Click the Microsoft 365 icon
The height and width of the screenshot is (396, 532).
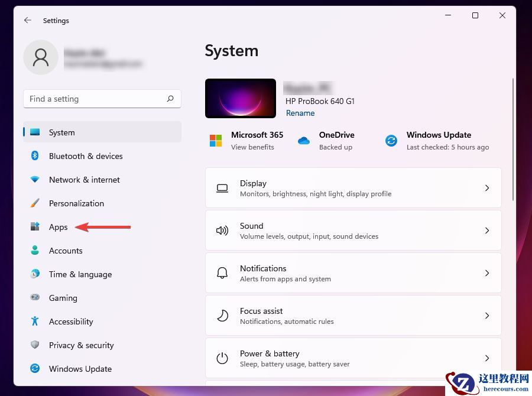[x=215, y=141]
